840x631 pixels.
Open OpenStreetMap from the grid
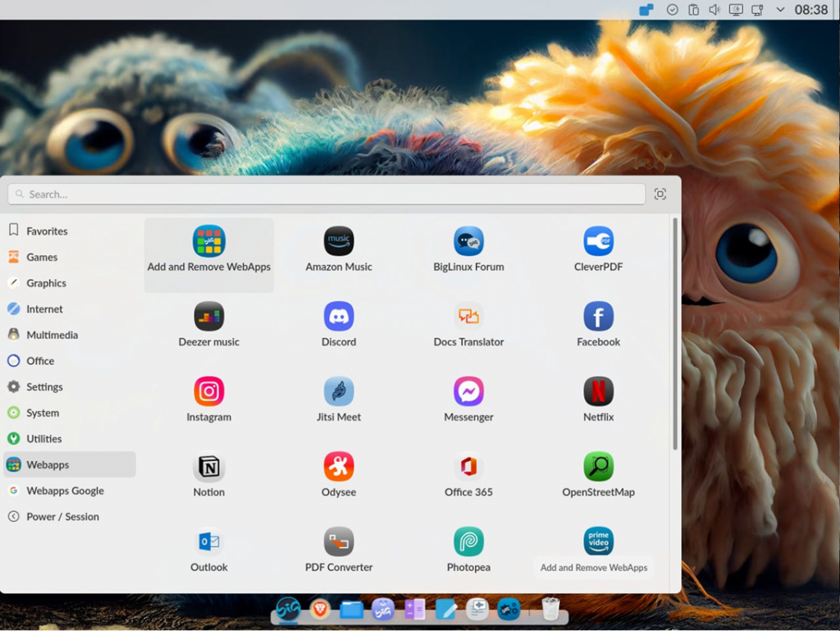click(x=598, y=468)
